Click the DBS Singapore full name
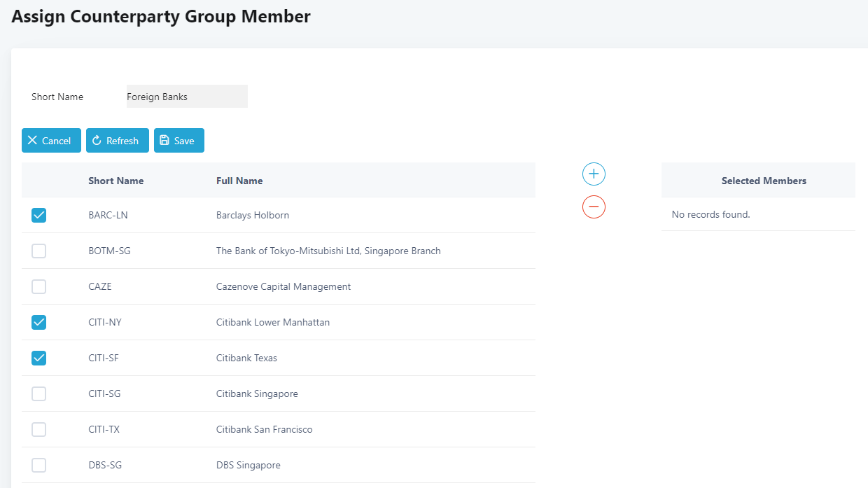 [x=248, y=465]
